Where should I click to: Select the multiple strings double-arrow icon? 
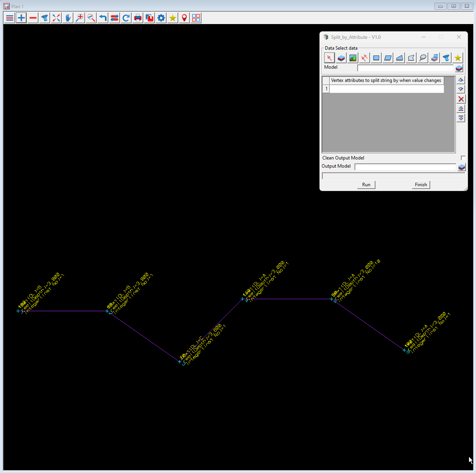[364, 58]
